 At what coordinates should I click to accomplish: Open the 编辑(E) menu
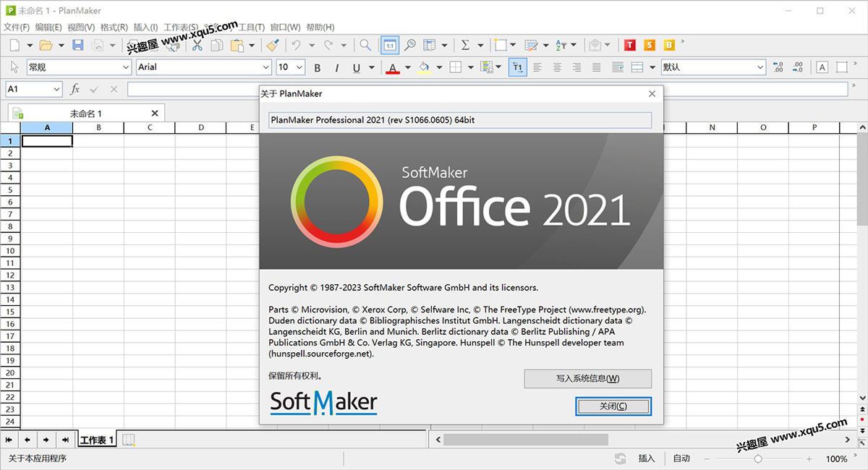[48, 27]
